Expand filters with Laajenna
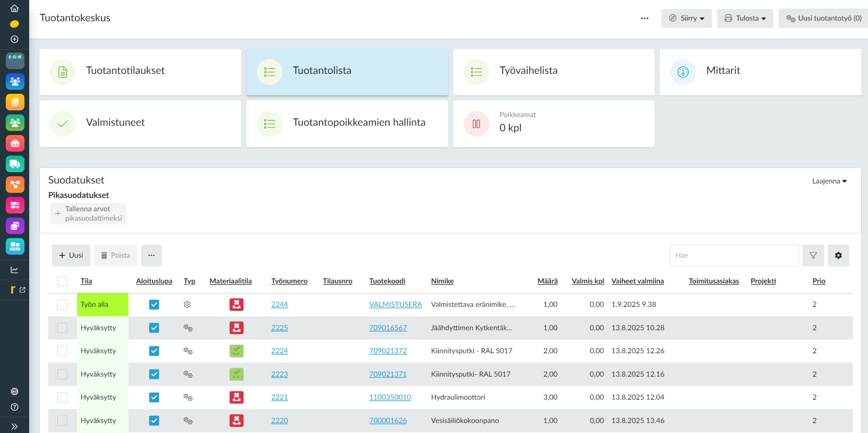This screenshot has height=433, width=868. pyautogui.click(x=829, y=181)
